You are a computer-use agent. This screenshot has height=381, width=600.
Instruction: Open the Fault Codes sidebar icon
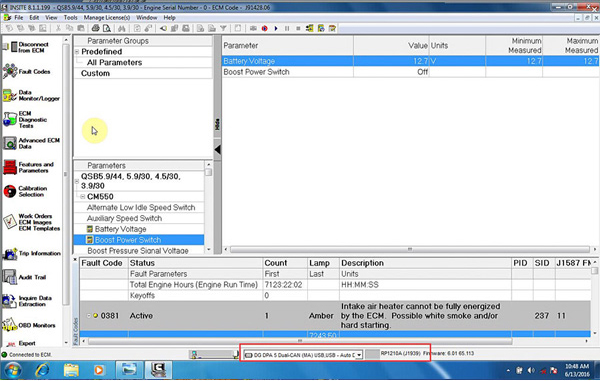click(10, 72)
